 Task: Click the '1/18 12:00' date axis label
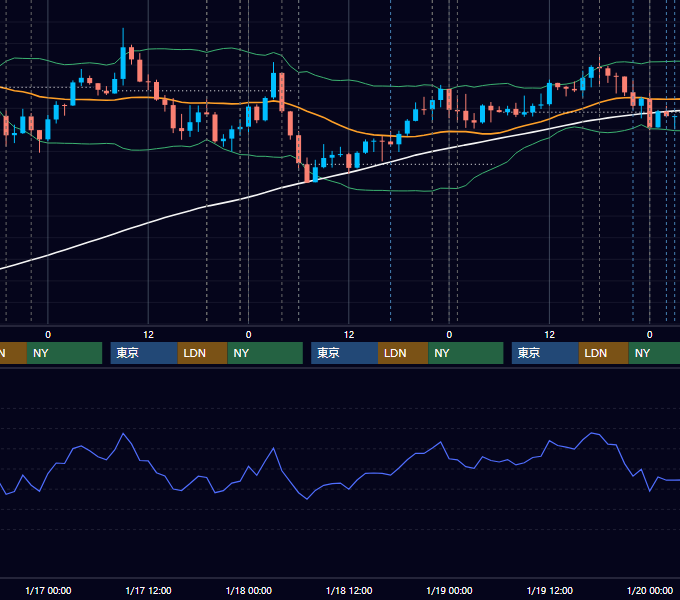pos(349,590)
